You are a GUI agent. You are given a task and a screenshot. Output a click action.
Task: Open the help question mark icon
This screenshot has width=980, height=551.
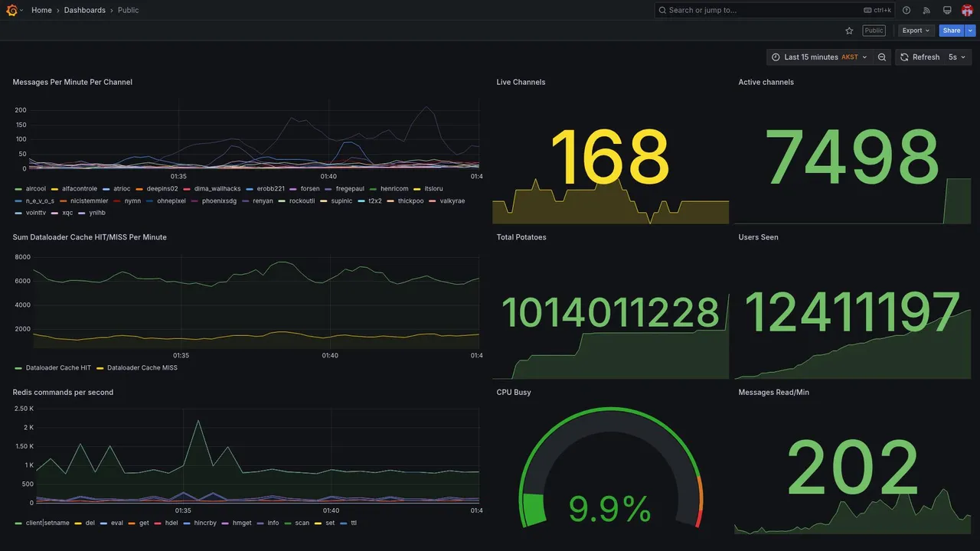[906, 10]
